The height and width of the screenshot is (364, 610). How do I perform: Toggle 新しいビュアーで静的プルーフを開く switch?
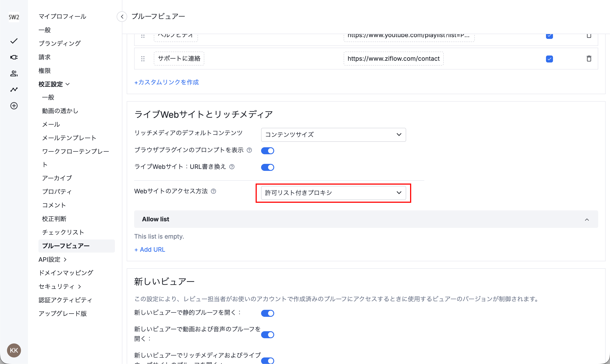click(x=267, y=313)
